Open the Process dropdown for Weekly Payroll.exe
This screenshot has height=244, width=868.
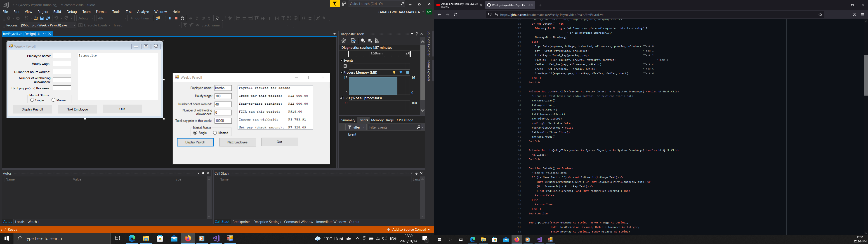click(x=74, y=25)
